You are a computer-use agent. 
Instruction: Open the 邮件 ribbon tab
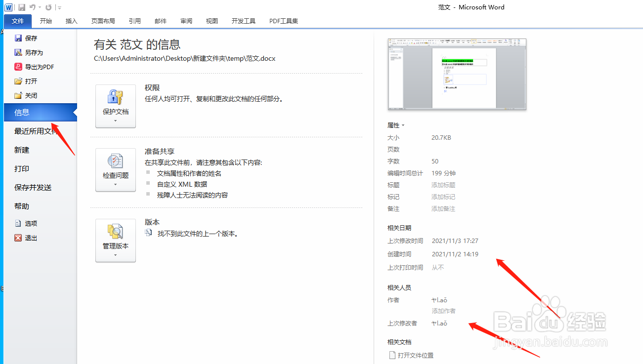tap(161, 21)
